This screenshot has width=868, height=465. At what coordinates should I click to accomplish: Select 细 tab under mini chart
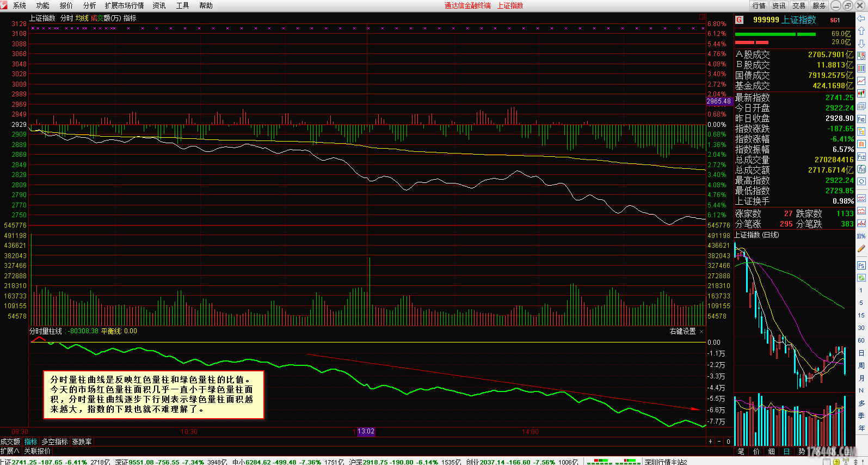pos(772,451)
